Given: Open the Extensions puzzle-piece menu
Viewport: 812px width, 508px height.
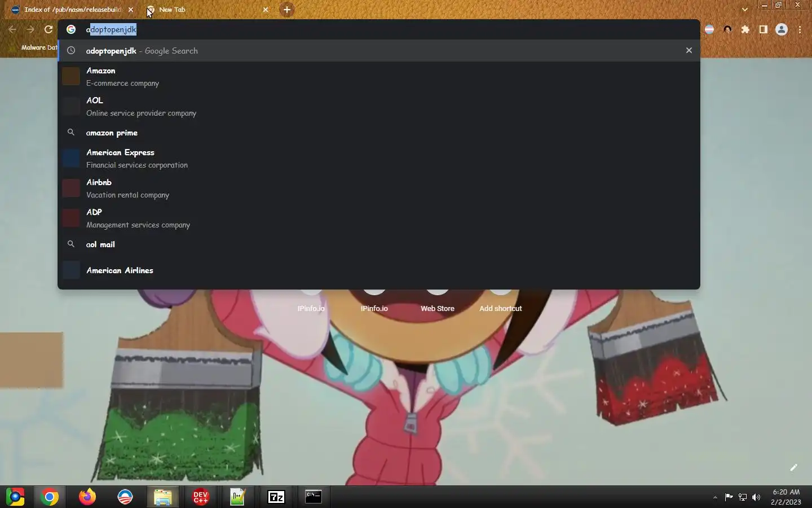Looking at the screenshot, I should click(745, 29).
